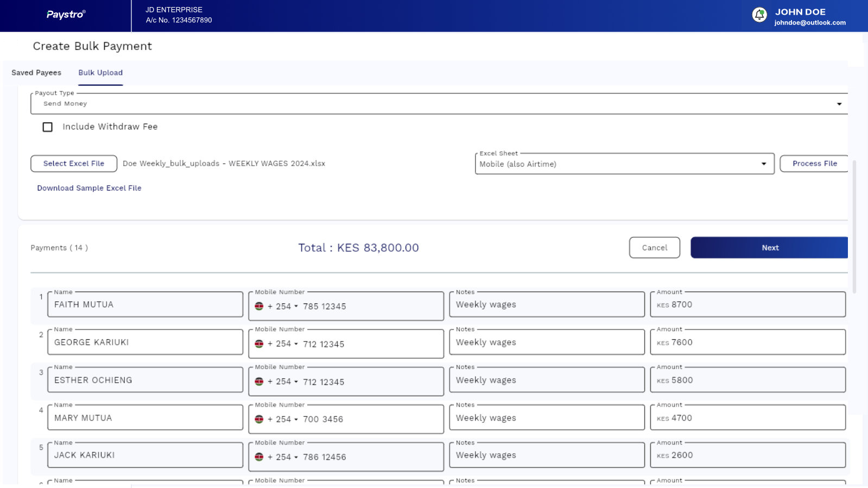Click Download Sample Excel File link
Image resolution: width=868 pixels, height=488 pixels.
coord(89,188)
